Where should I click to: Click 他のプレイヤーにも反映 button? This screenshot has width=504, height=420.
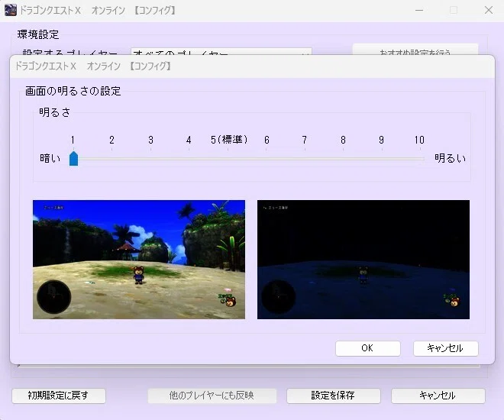[212, 396]
